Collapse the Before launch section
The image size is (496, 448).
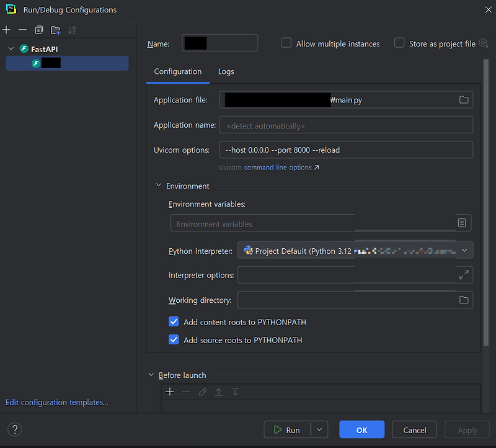(150, 375)
